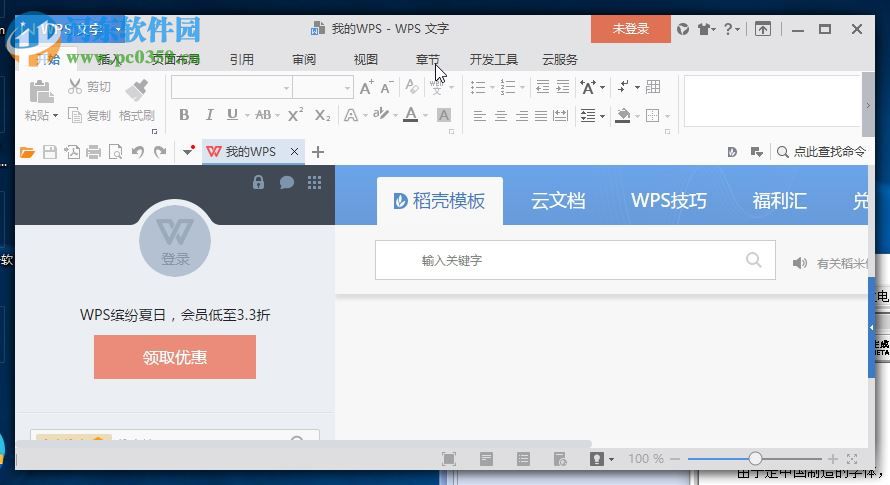Open the 章节 ribbon tab
Screen dimensions: 890x485
427,59
